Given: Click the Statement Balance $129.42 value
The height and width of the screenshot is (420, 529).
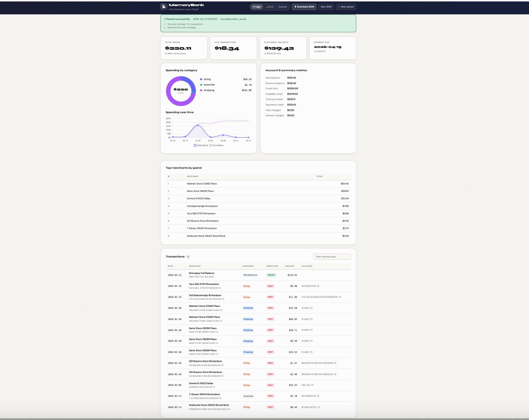Looking at the screenshot, I should coord(279,48).
